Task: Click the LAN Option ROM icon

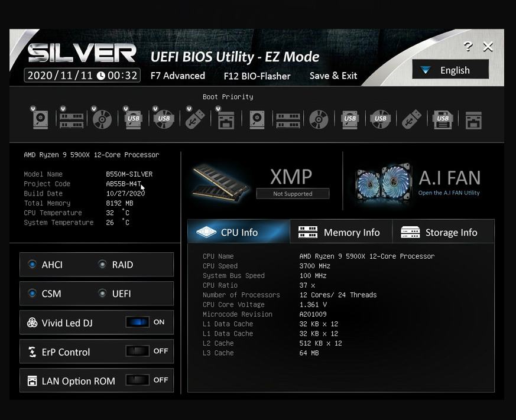Action: click(32, 380)
